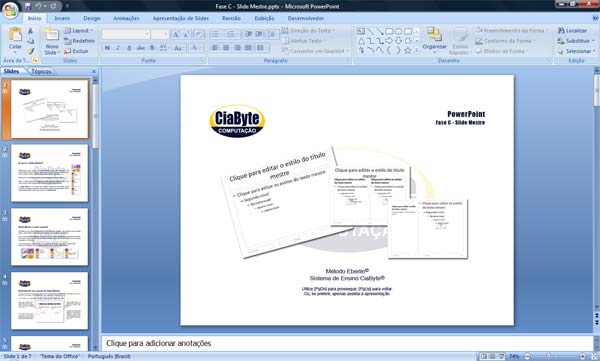Switch to the Inserir ribbon tab

62,18
